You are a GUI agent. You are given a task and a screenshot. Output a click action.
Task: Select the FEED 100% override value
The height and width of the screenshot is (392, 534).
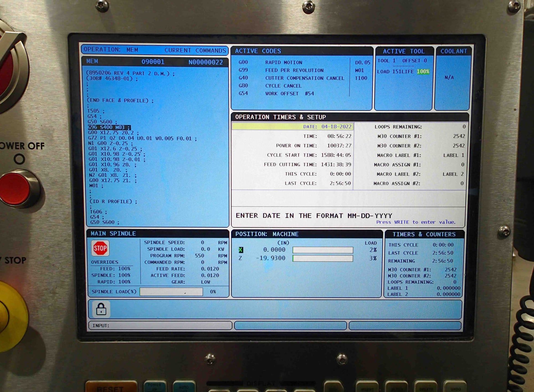pos(124,269)
